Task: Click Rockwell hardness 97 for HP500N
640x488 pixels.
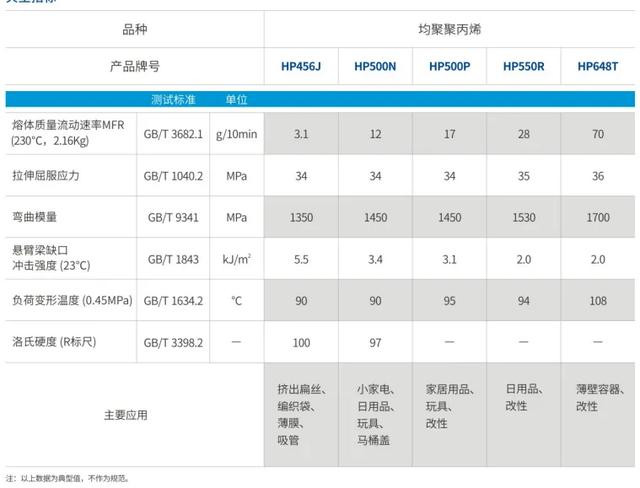Action: [375, 343]
